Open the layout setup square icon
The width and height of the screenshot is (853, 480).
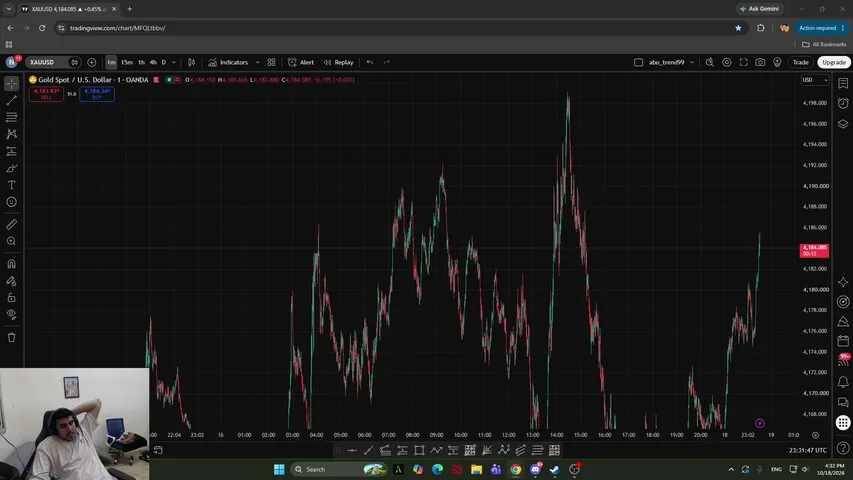pyautogui.click(x=639, y=62)
